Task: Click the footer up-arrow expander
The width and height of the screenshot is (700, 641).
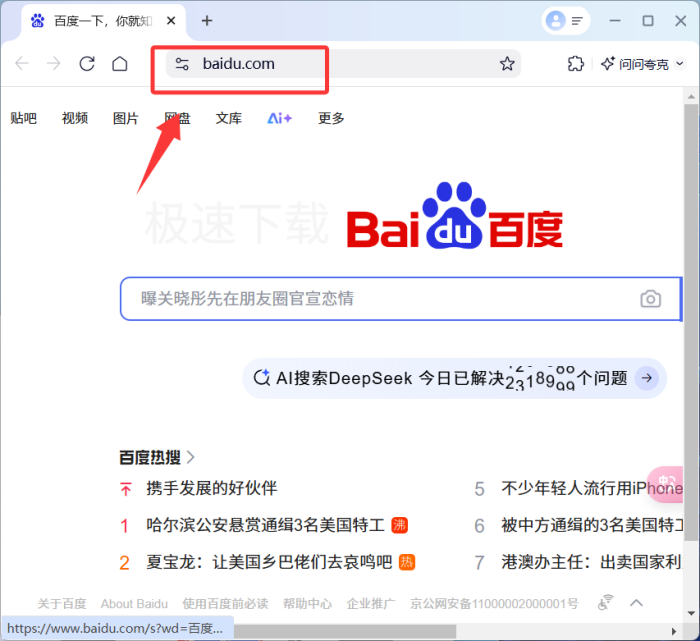Action: (636, 602)
